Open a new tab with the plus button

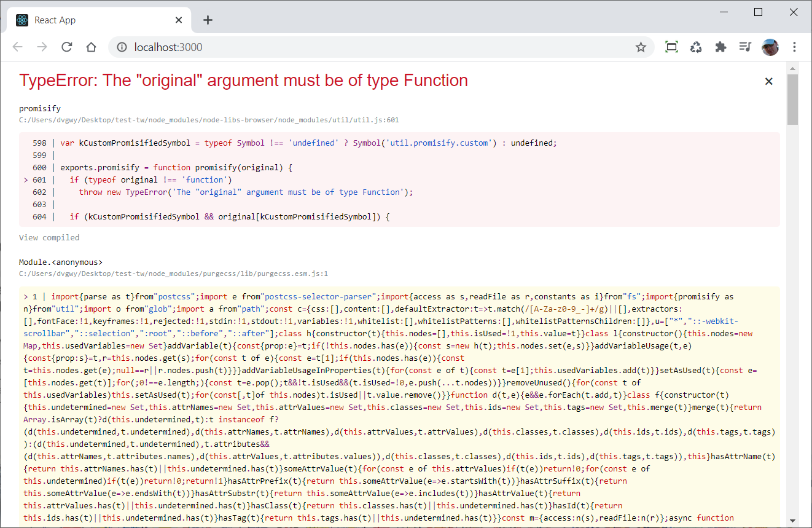[x=208, y=20]
